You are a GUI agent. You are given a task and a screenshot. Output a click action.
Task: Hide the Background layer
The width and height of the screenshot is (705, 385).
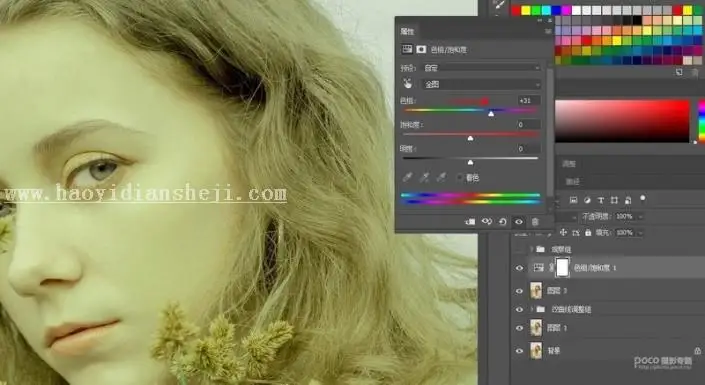point(519,350)
